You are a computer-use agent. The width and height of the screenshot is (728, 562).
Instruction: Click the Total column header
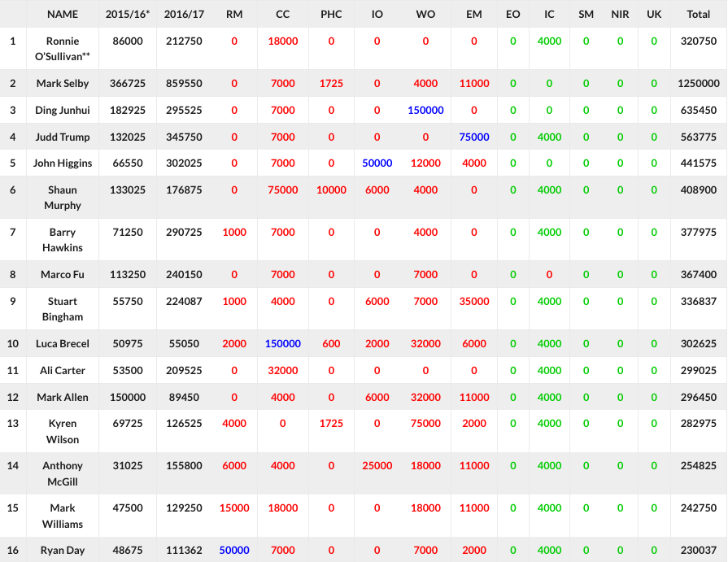click(x=698, y=14)
